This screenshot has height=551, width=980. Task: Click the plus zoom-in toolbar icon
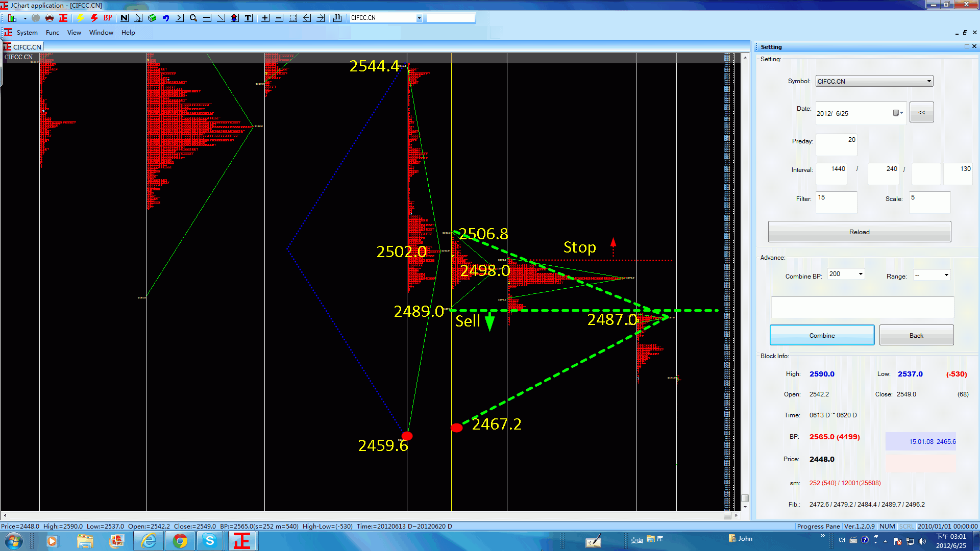[x=265, y=18]
